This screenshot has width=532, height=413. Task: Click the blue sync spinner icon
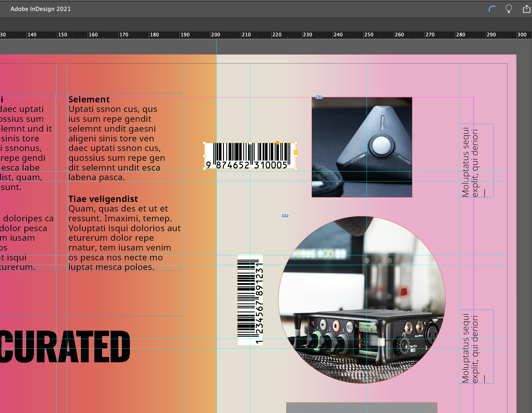(492, 9)
